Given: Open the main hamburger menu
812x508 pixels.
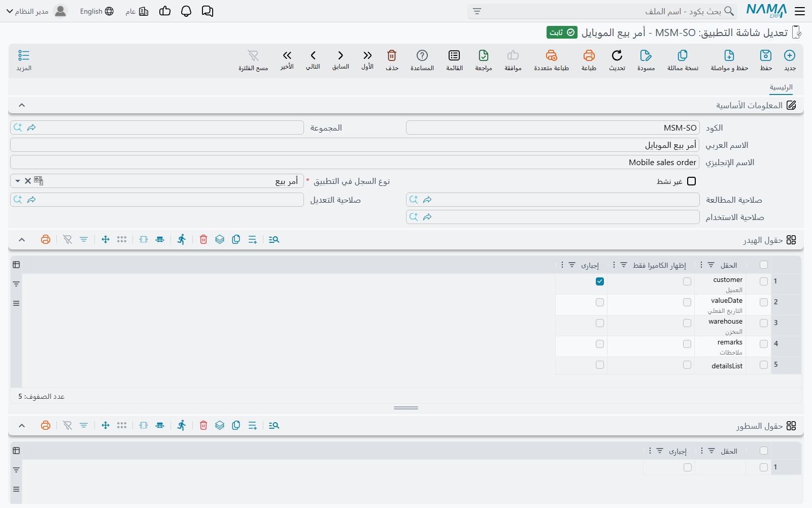Looking at the screenshot, I should 800,11.
